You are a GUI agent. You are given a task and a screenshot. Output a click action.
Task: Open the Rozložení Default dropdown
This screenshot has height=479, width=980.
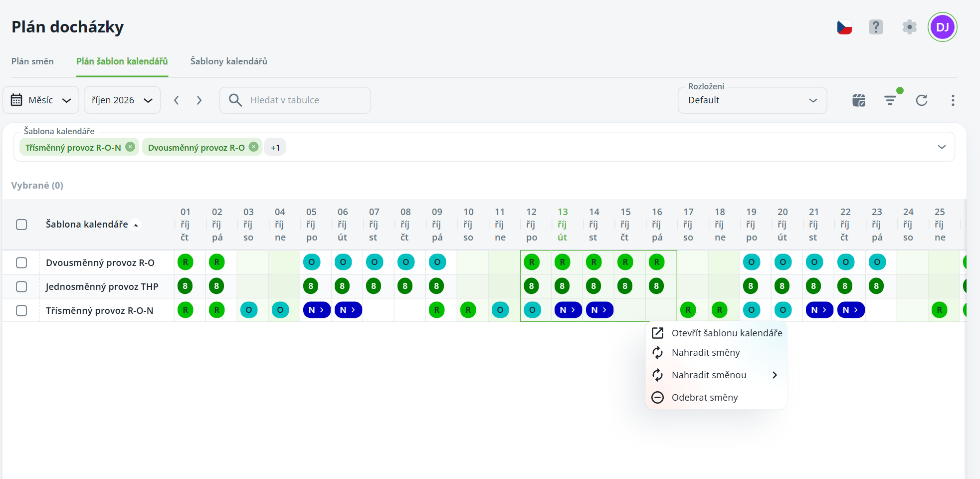(x=752, y=100)
